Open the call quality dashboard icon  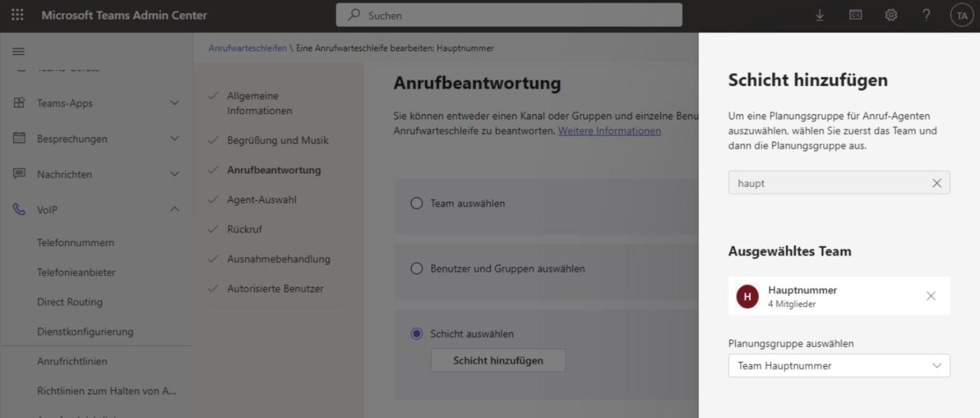point(855,14)
